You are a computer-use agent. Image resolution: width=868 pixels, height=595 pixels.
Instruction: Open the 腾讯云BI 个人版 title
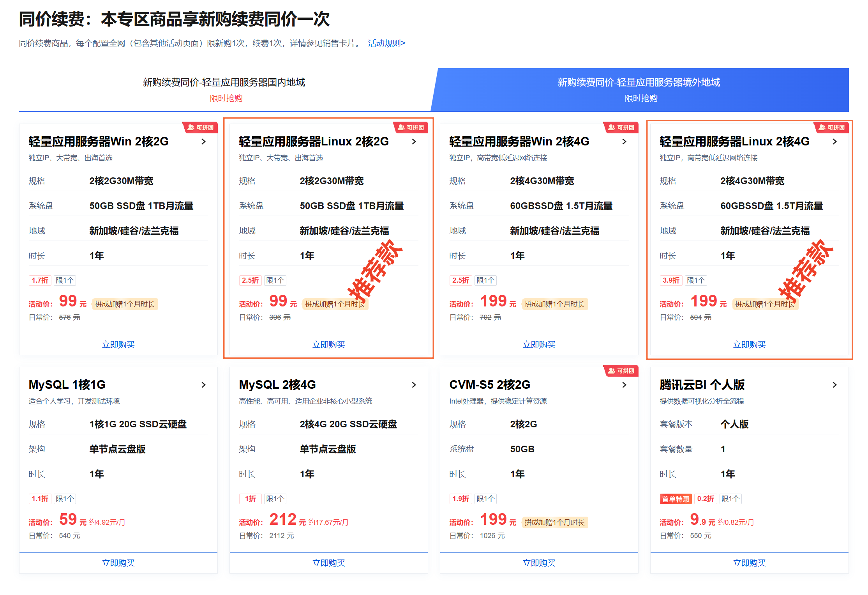[x=702, y=385]
